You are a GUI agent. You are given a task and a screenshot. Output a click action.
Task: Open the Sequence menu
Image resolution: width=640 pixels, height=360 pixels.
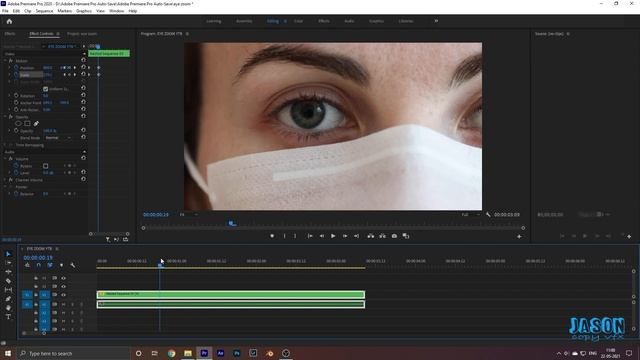(x=44, y=11)
